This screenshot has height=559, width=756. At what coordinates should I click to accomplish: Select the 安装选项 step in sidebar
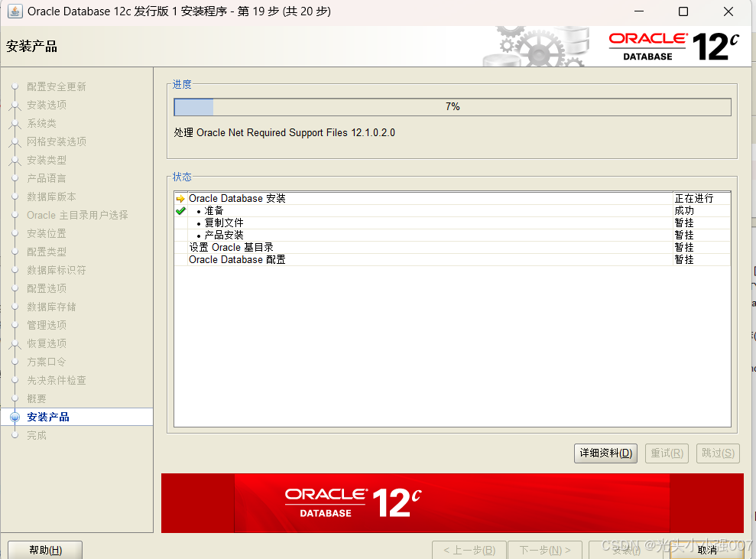(x=47, y=105)
